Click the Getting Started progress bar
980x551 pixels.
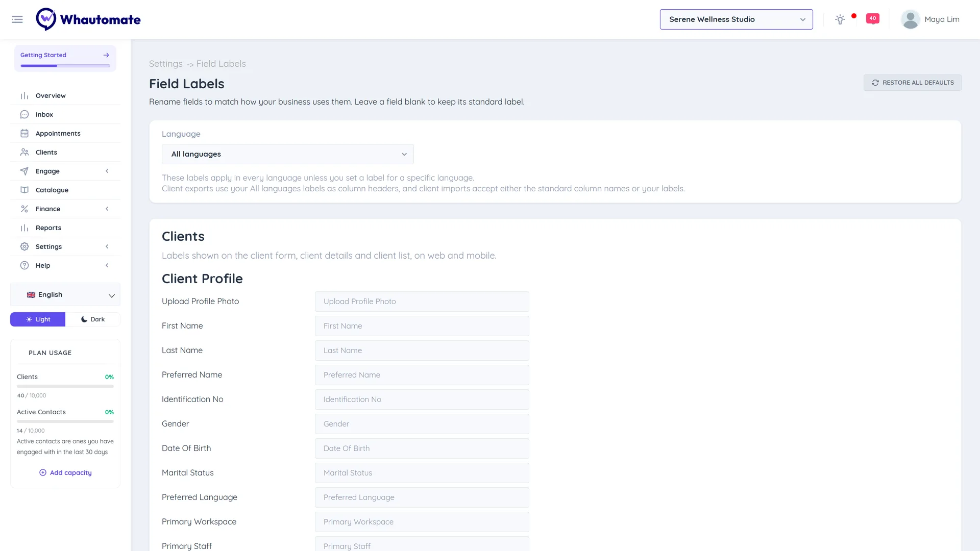coord(65,66)
